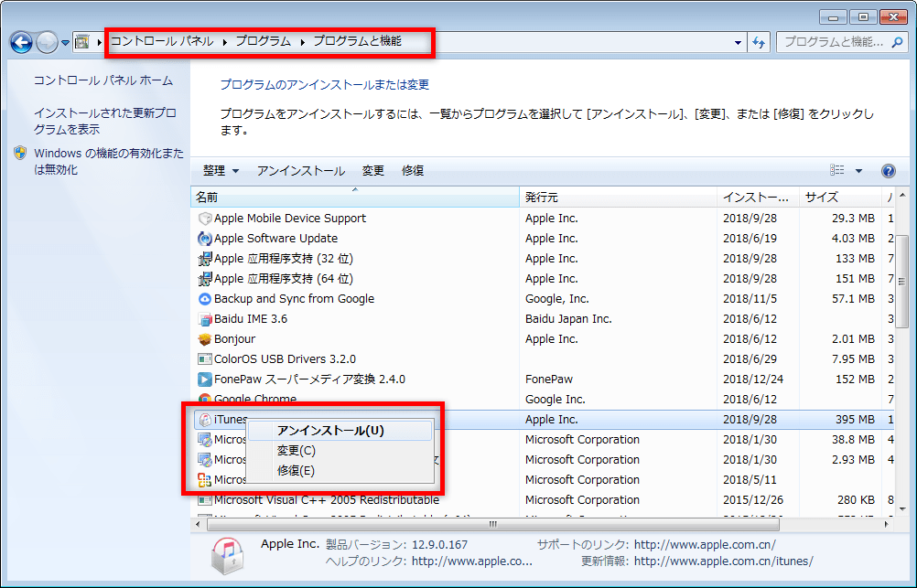The image size is (917, 588).
Task: Choose アンインストール(U) from context menu
Action: [340, 431]
